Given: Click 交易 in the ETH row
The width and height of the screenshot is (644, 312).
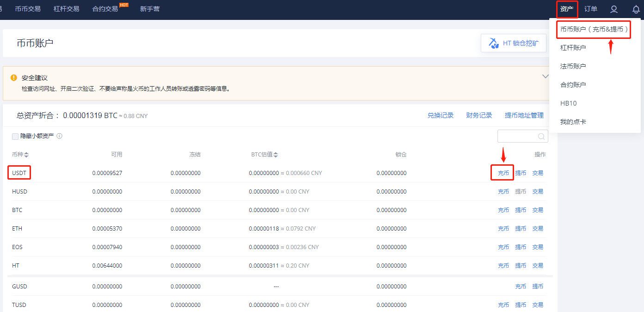Looking at the screenshot, I should (x=538, y=229).
